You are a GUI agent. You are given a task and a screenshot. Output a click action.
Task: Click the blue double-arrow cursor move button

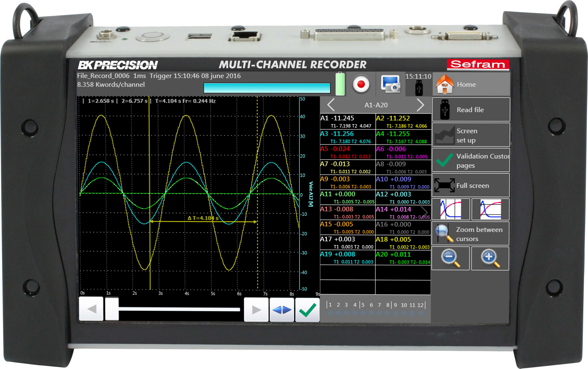point(282,310)
